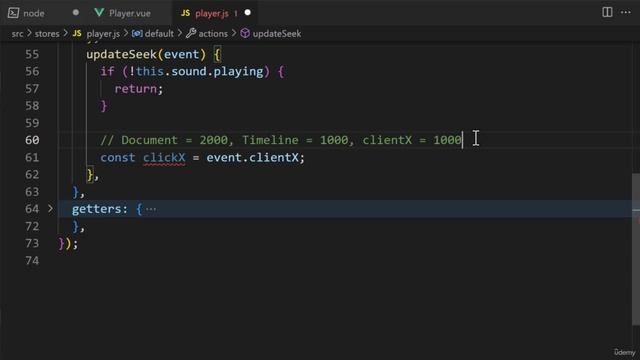Click the JS icon in the breadcrumb
640x360 pixels.
(77, 33)
